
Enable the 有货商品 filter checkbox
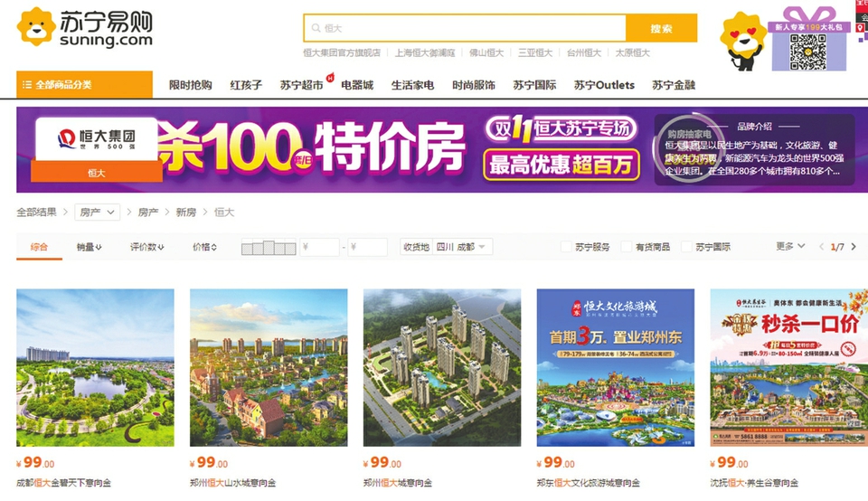pyautogui.click(x=626, y=247)
